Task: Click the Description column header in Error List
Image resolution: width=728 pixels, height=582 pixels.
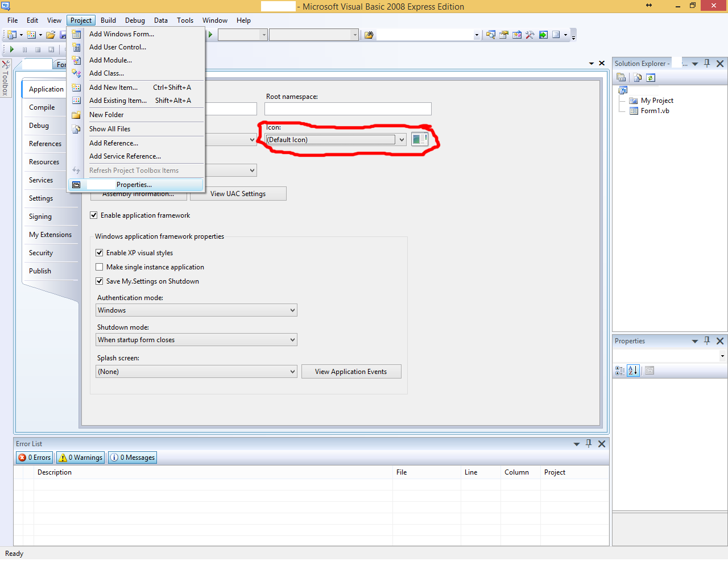Action: (x=213, y=472)
